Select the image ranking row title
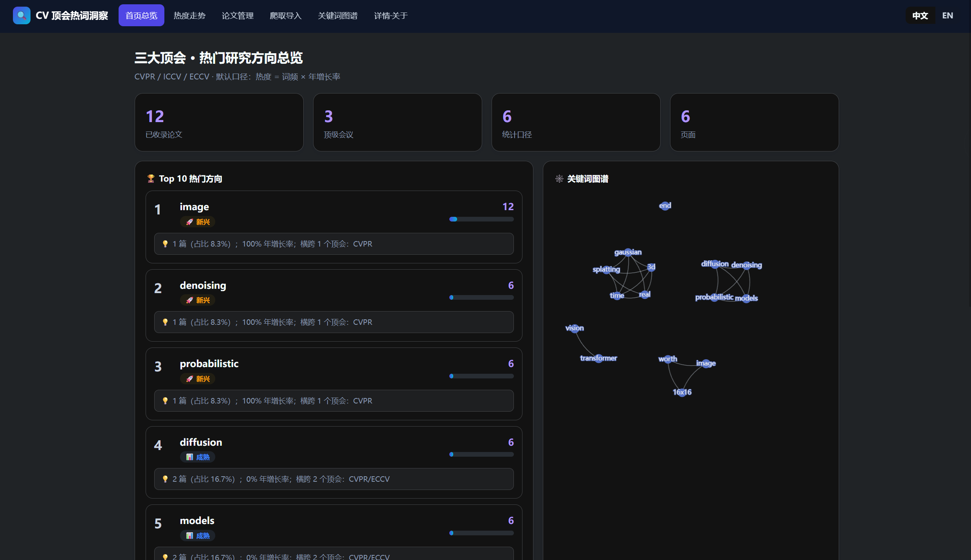 coord(194,207)
